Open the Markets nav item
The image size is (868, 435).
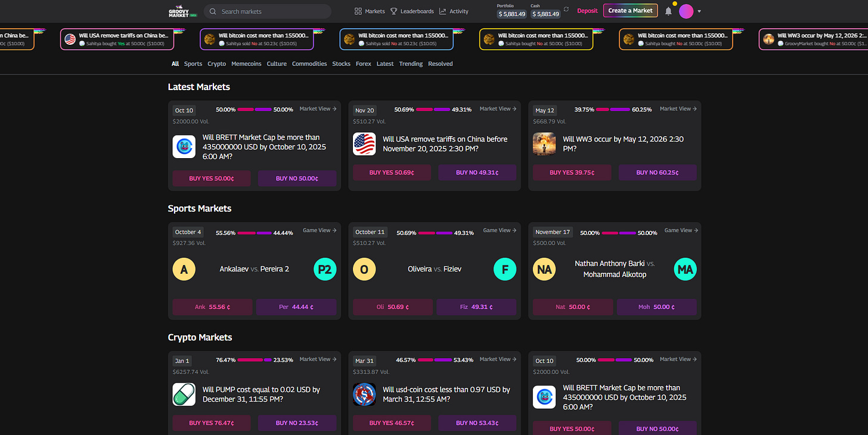pyautogui.click(x=370, y=11)
